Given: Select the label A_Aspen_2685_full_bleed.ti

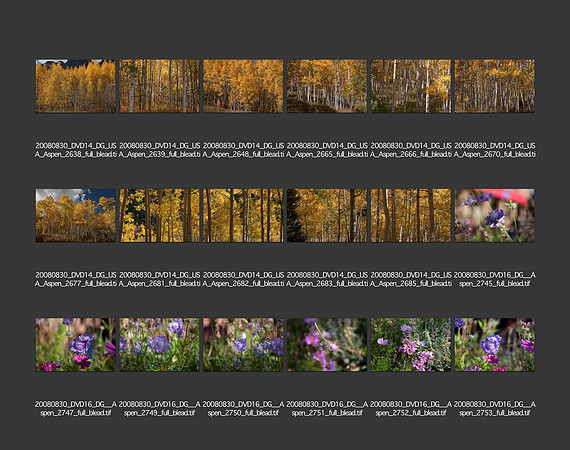Looking at the screenshot, I should [411, 284].
